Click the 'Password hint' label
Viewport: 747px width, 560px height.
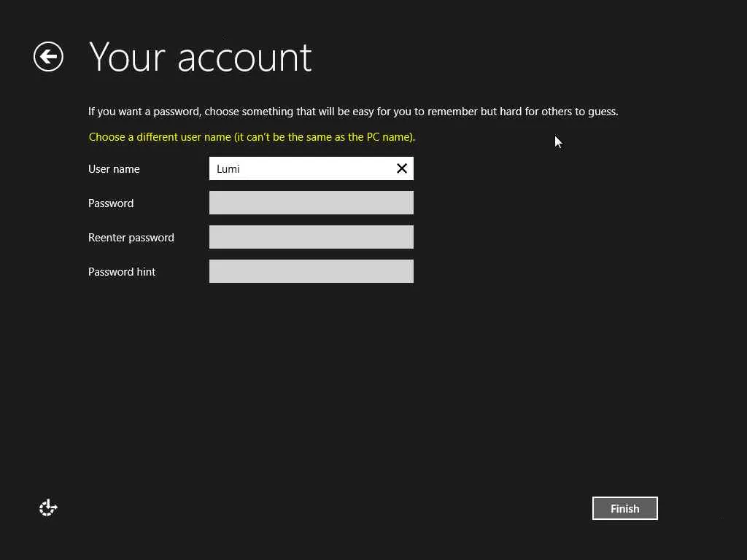[122, 272]
